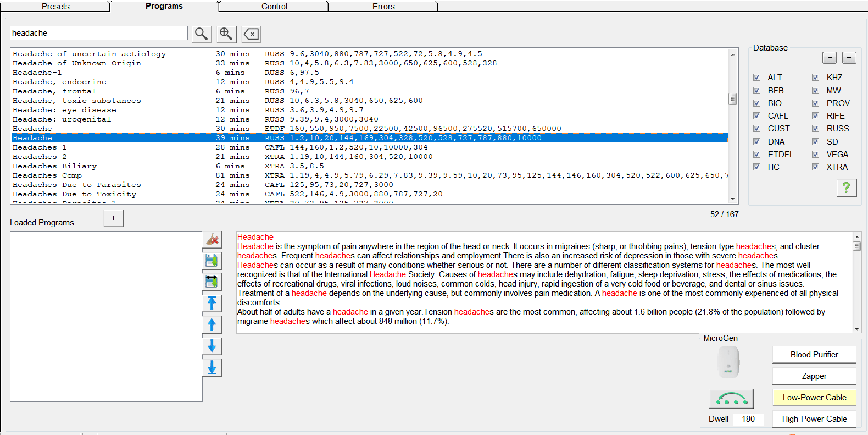
Task: Click the magnifier search icon
Action: point(202,34)
